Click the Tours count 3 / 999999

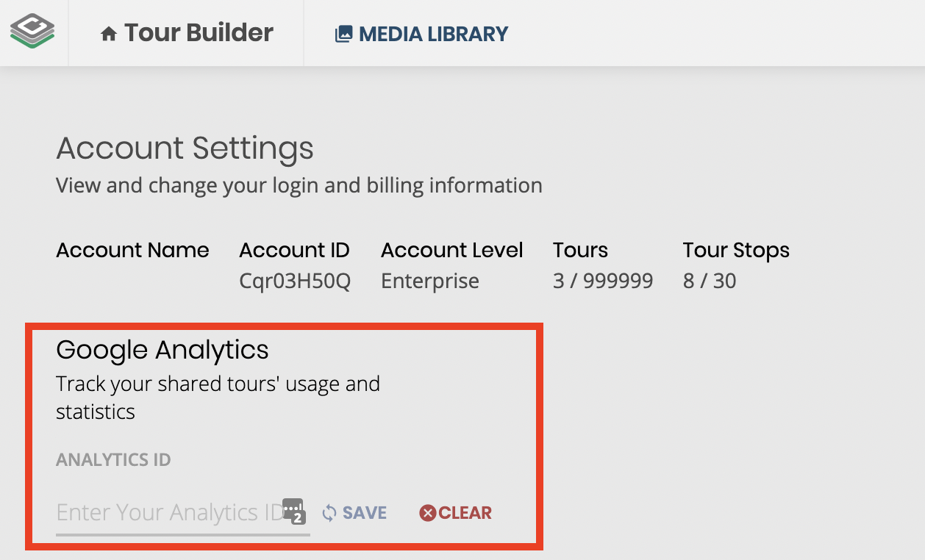tap(603, 281)
